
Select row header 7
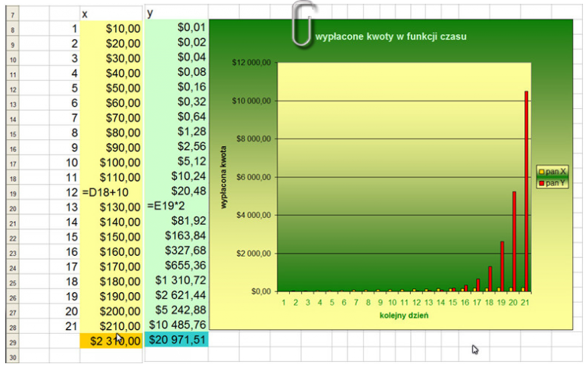13,14
